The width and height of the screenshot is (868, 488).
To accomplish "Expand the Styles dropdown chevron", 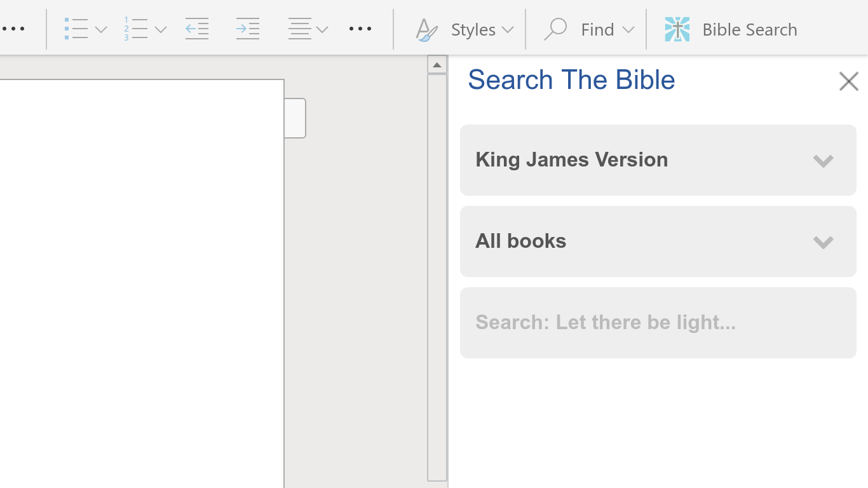I will point(507,29).
